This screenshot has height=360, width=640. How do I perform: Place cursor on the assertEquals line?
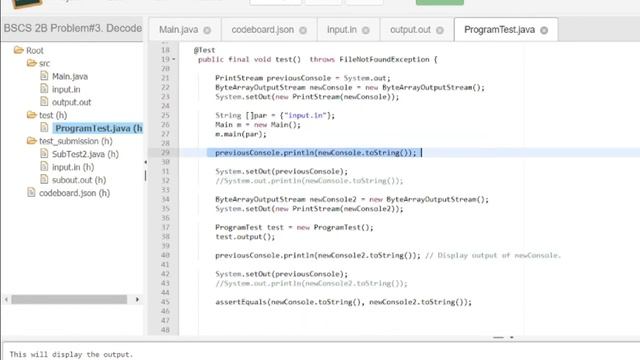[x=343, y=302]
